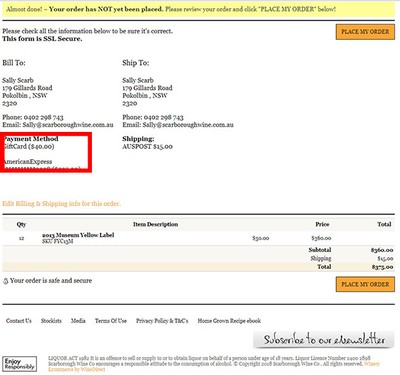The width and height of the screenshot is (400, 375).
Task: Select the 2013 Museum Yellow Label item
Action: coord(78,235)
